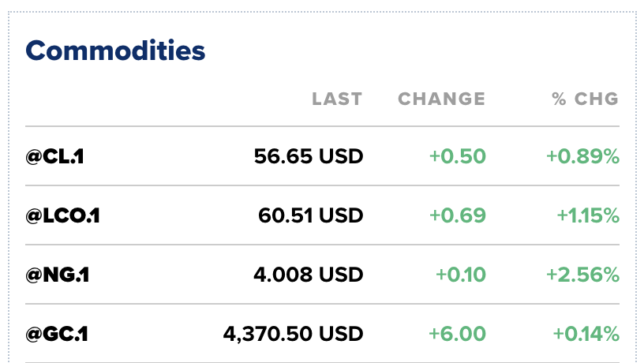Screen dimensions: 644x363
Task: Click the +0.89% percent change
Action: (x=582, y=156)
